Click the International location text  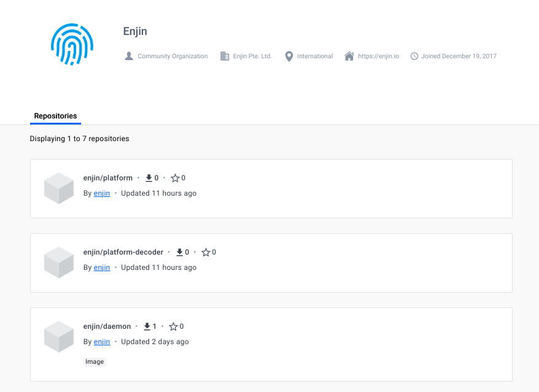click(315, 56)
